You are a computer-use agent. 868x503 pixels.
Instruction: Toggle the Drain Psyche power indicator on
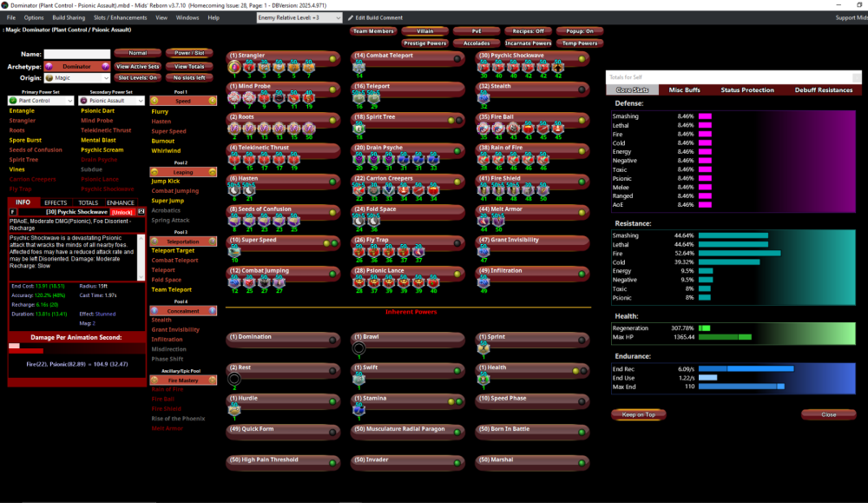[457, 149]
